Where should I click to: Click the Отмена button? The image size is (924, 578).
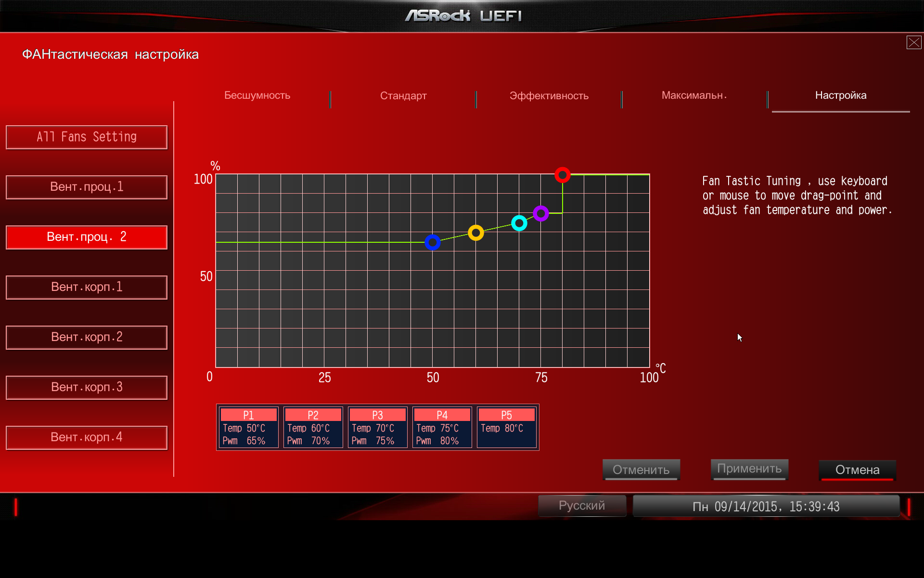pos(857,470)
